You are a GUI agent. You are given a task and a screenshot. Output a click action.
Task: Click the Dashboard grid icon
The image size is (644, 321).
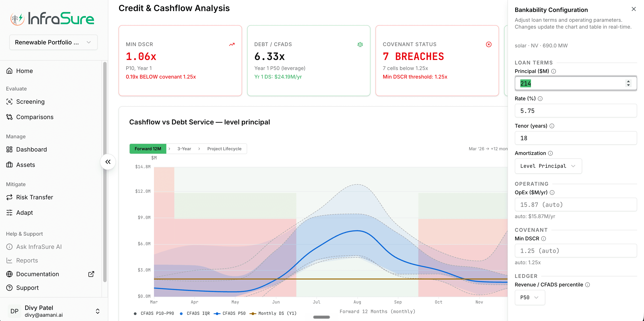pos(9,149)
